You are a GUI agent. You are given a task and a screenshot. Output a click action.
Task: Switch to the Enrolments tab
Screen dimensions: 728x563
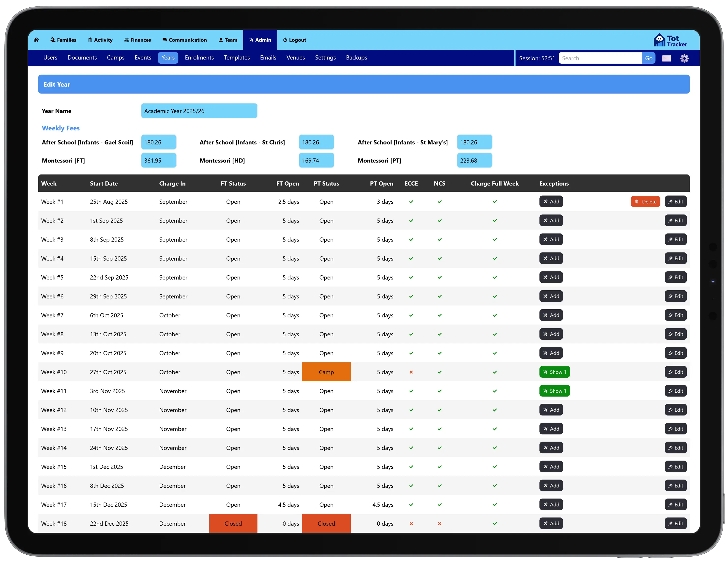[199, 58]
